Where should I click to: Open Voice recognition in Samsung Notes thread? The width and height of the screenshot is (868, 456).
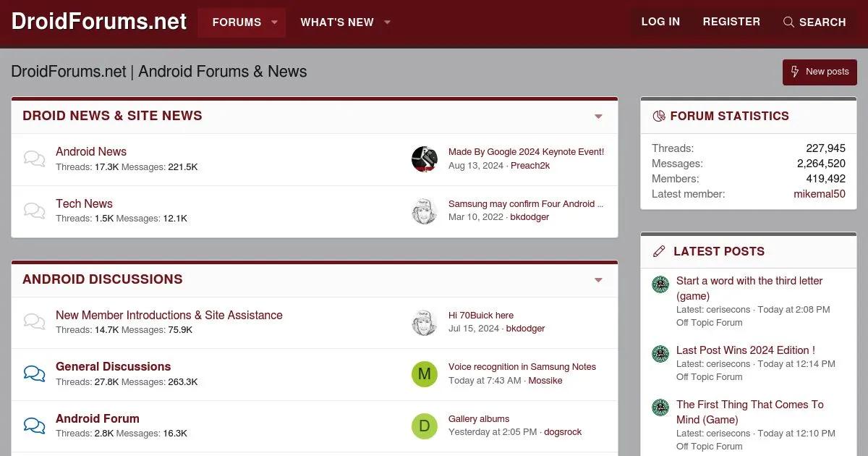coord(522,367)
